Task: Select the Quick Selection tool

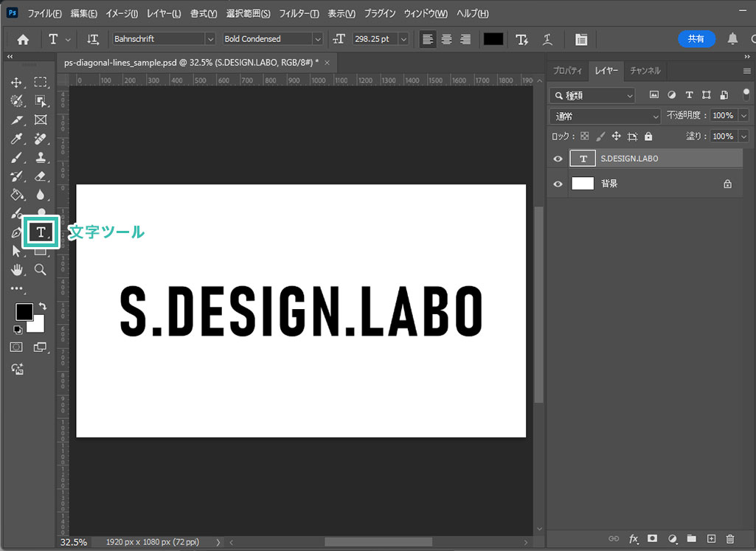Action: click(x=16, y=101)
